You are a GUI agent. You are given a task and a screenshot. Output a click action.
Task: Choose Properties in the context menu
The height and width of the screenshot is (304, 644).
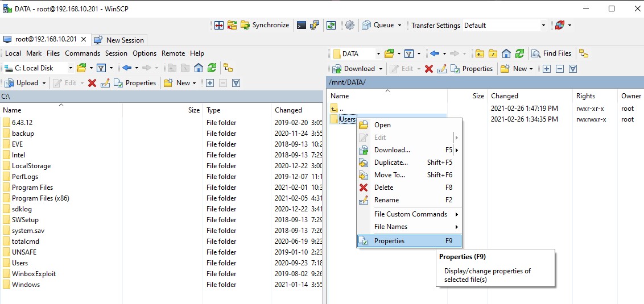click(x=409, y=241)
